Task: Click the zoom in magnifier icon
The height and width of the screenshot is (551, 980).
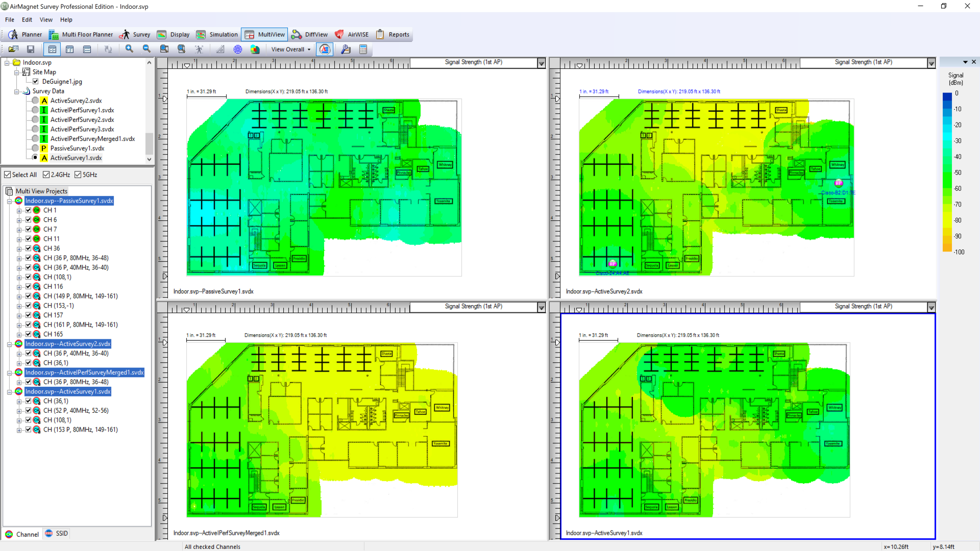Action: 130,49
